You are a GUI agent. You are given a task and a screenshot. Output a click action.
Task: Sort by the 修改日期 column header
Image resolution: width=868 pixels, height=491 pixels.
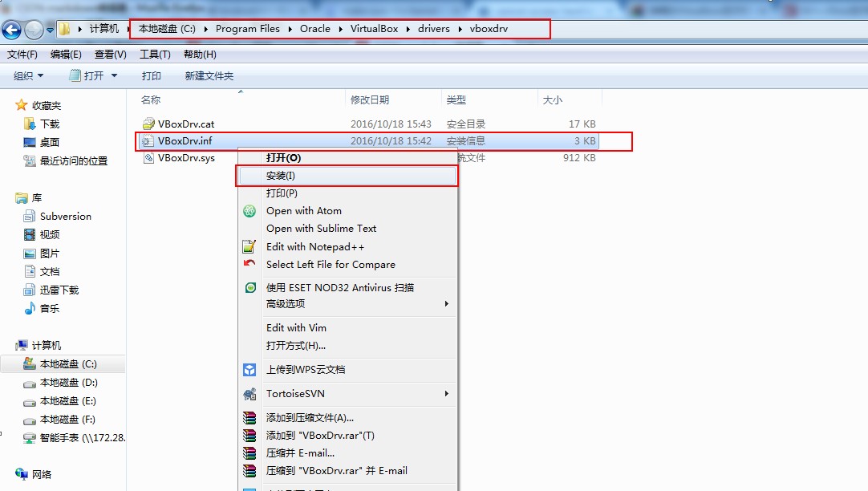(x=370, y=99)
